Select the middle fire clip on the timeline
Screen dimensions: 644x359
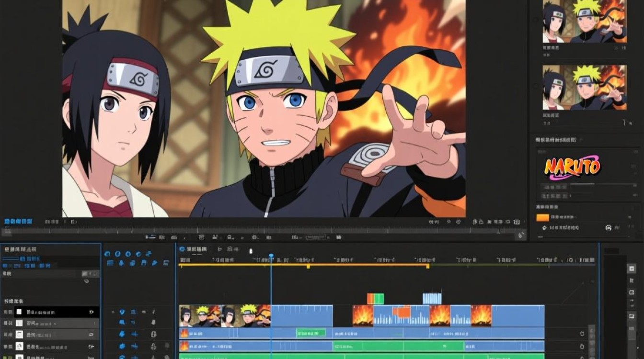coord(439,316)
